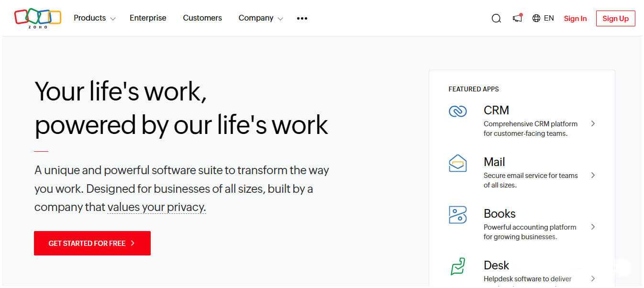The height and width of the screenshot is (288, 644).
Task: Open the Customers menu item
Action: (x=202, y=18)
